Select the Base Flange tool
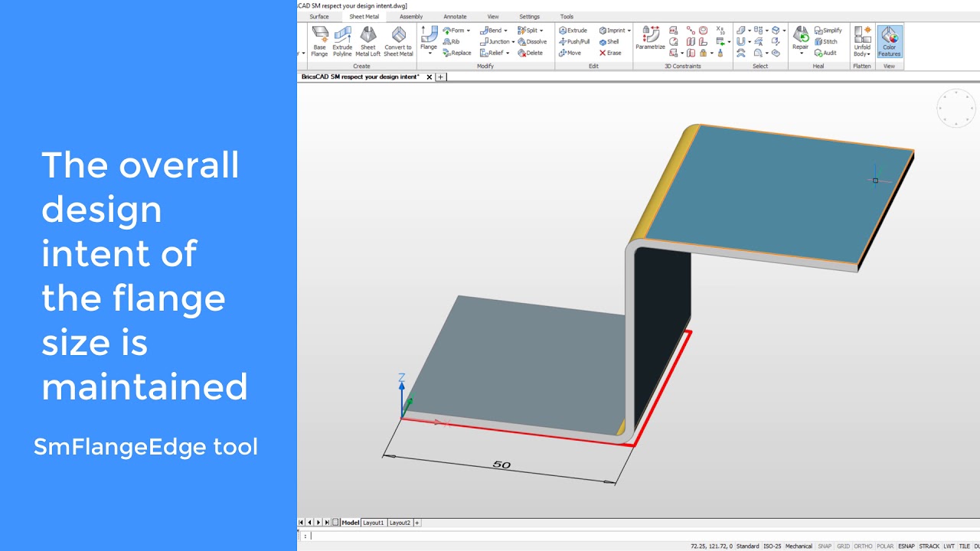Viewport: 980px width, 551px height. pos(319,41)
